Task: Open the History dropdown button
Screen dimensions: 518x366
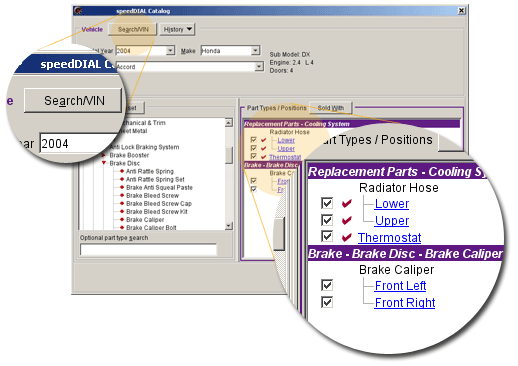Action: (177, 29)
